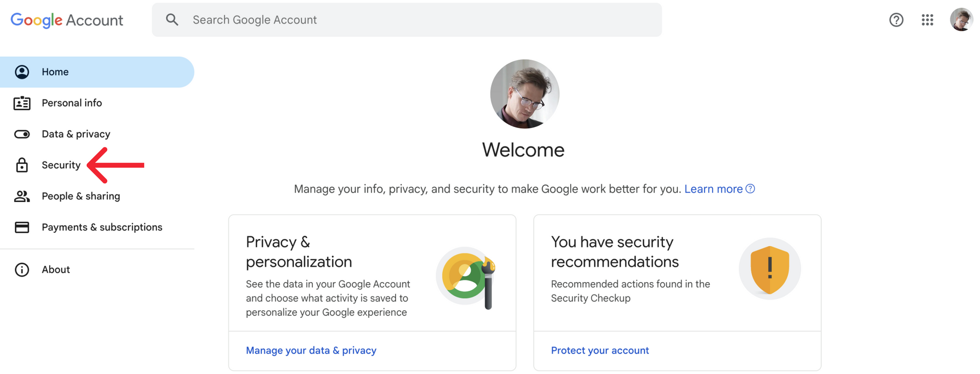Screen dimensions: 980x374
Task: Focus the Search Google Account field
Action: point(407,20)
